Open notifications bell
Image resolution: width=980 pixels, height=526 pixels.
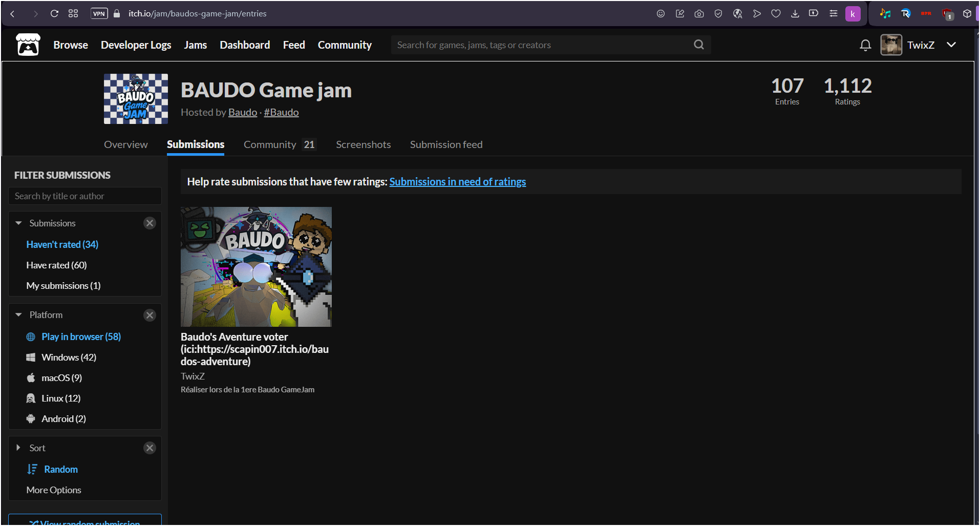click(x=865, y=45)
